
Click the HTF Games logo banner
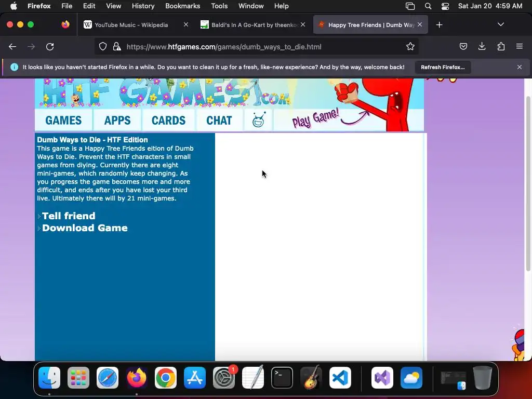click(166, 92)
